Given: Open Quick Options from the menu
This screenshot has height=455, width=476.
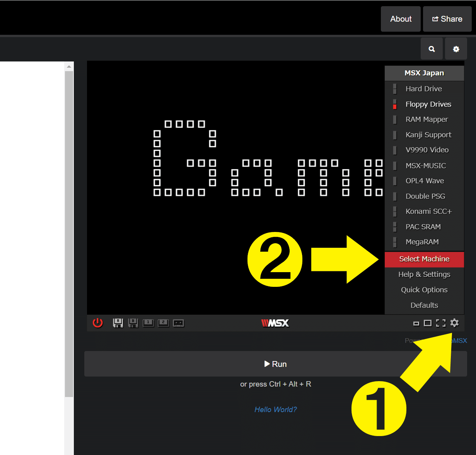Looking at the screenshot, I should click(x=424, y=290).
